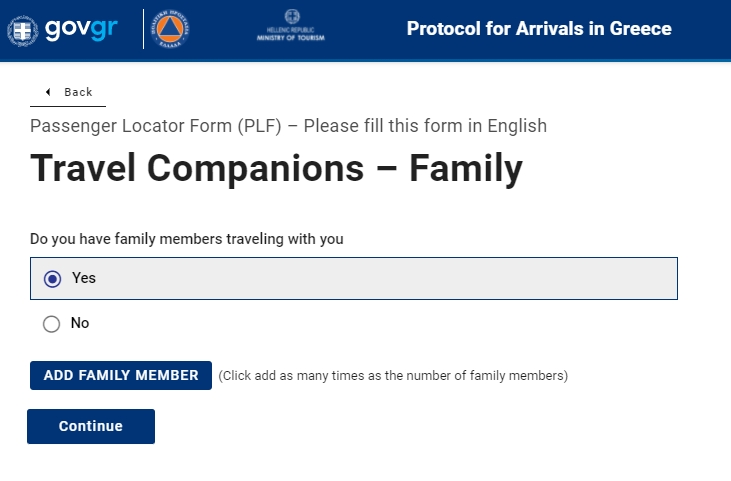Click the Greek national emblem icon

pyautogui.click(x=22, y=30)
